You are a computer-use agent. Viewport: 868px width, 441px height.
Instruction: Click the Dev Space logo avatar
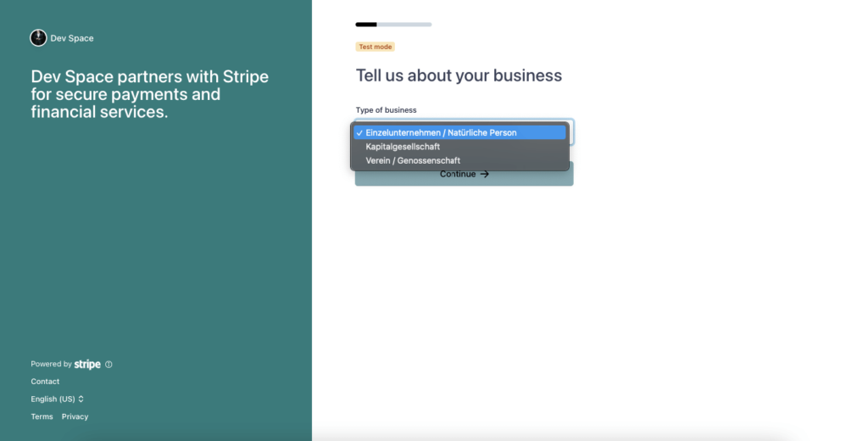pos(38,37)
